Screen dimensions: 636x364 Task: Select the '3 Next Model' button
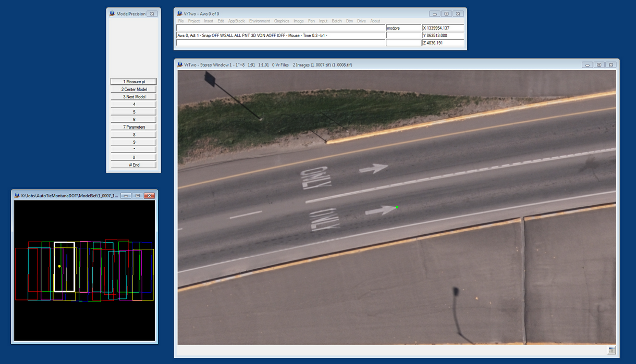[133, 97]
